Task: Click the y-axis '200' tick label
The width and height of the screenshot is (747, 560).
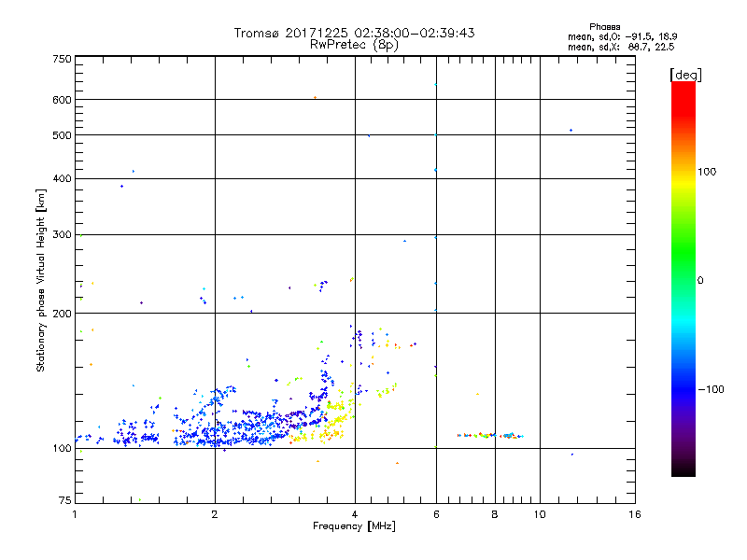Action: tap(62, 314)
